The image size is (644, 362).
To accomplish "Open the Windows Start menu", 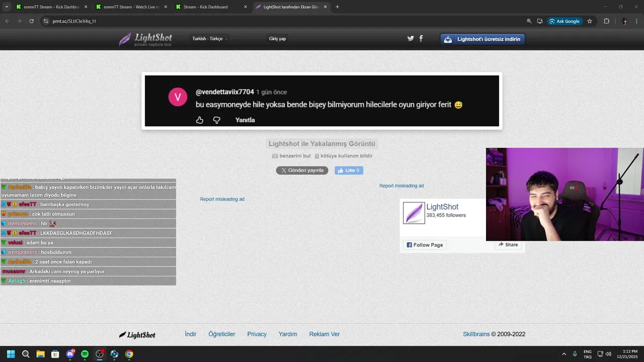I will coord(11,354).
